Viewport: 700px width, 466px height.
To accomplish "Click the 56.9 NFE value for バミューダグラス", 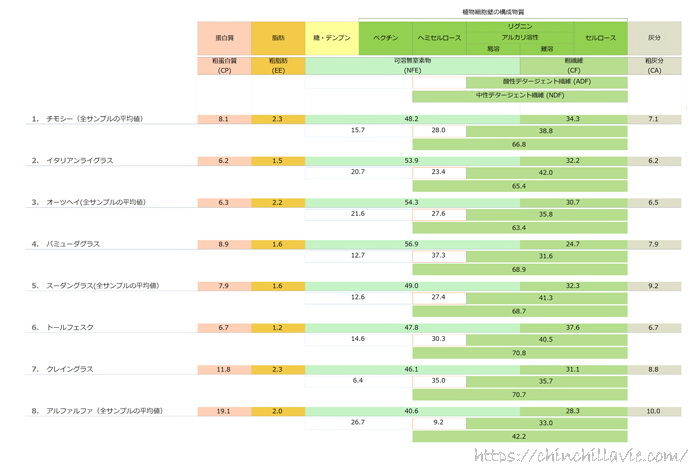I will pos(411,244).
